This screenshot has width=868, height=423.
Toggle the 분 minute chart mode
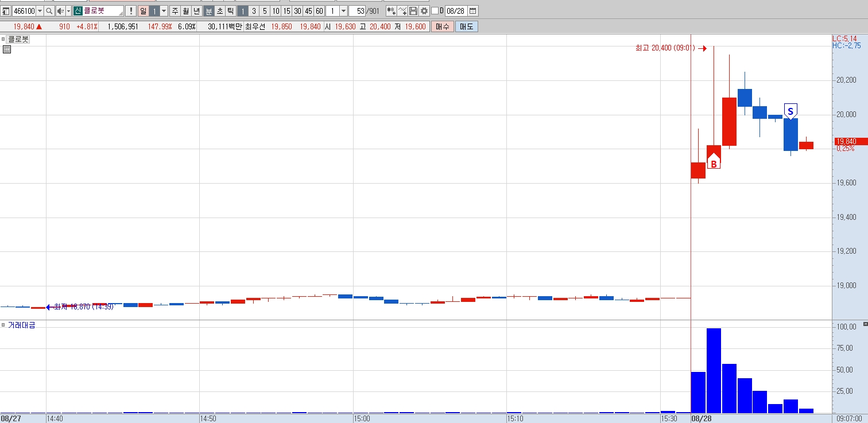[208, 11]
